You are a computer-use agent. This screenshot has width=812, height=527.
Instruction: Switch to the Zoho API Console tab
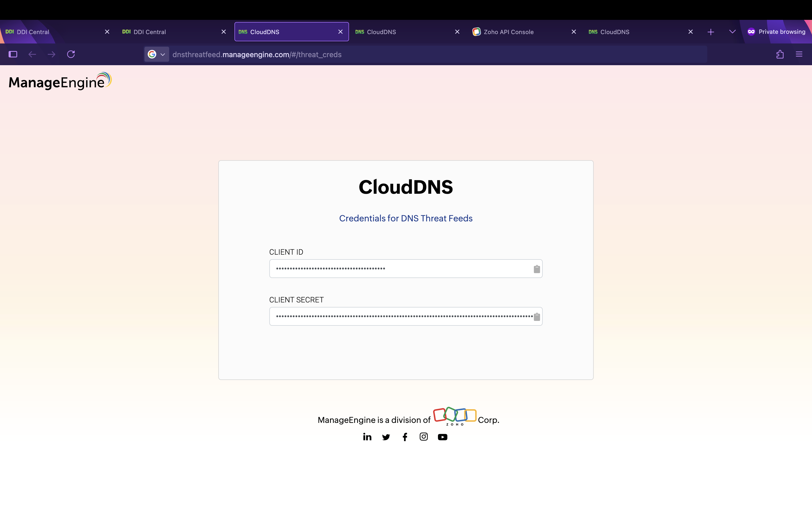508,32
